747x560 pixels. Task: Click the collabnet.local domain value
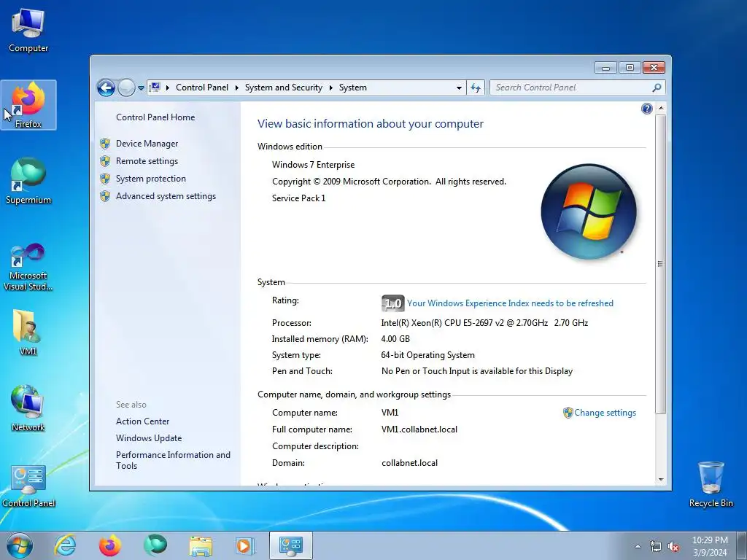[409, 463]
